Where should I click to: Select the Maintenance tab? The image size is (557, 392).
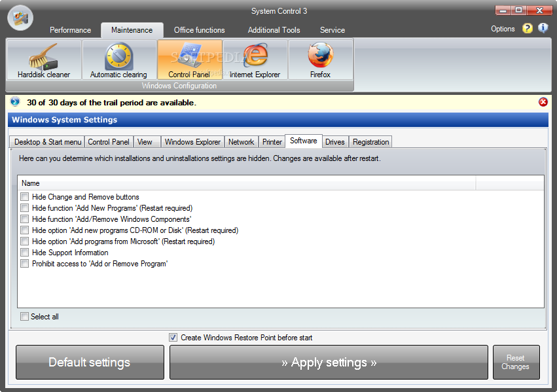(x=132, y=30)
